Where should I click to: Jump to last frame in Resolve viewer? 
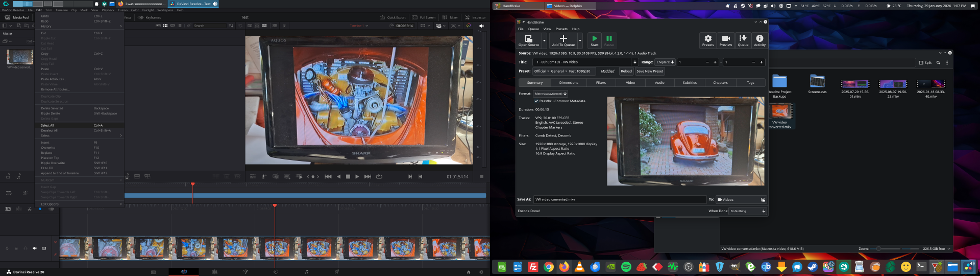tap(367, 176)
